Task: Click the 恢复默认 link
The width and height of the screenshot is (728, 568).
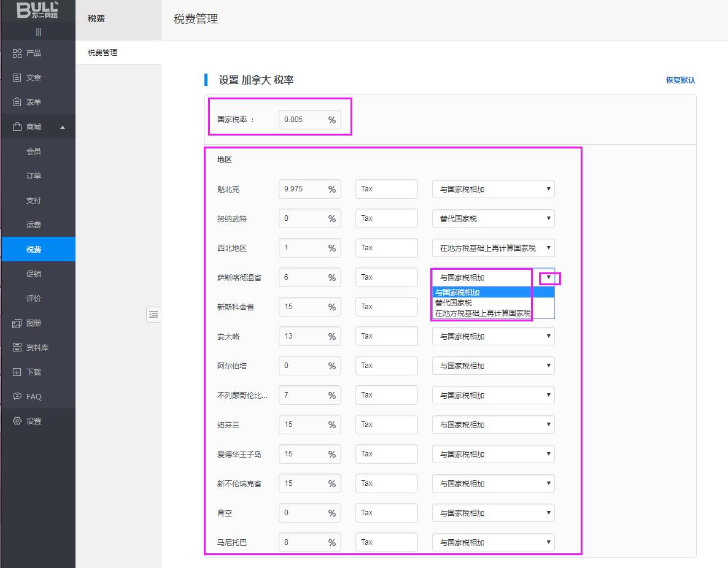Action: (680, 80)
